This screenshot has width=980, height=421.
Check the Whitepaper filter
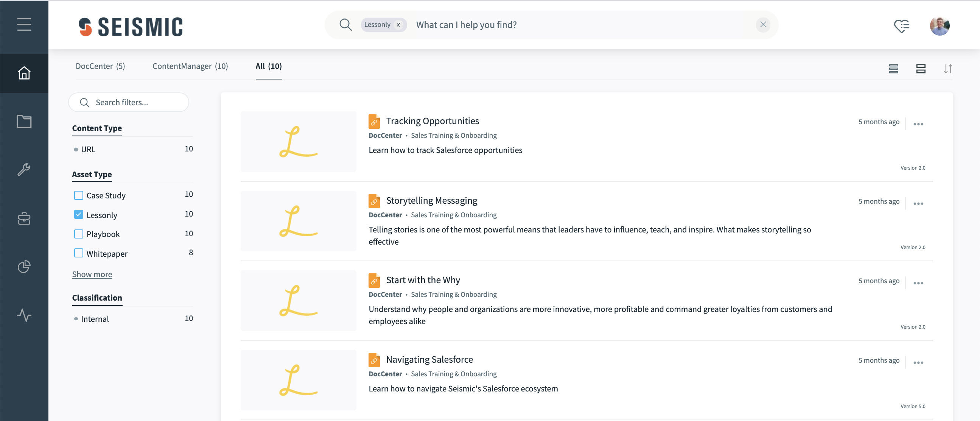(78, 253)
